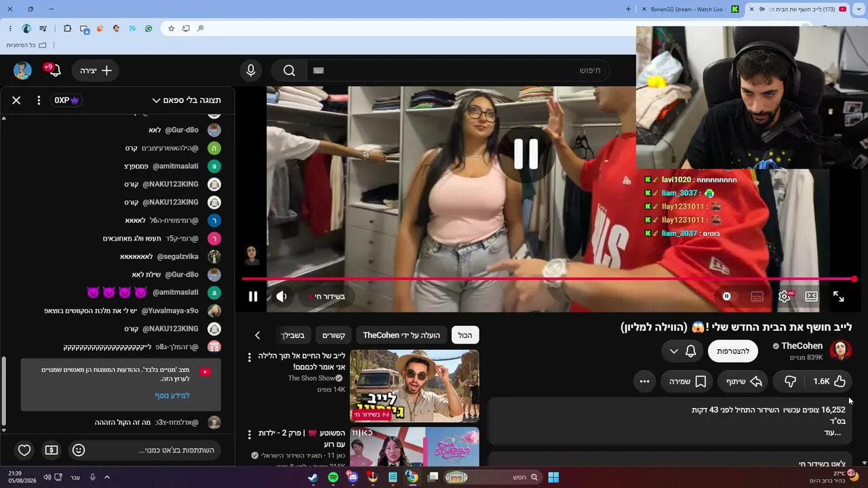Pause the live video with the pause button
The height and width of the screenshot is (488, 868).
tap(253, 296)
